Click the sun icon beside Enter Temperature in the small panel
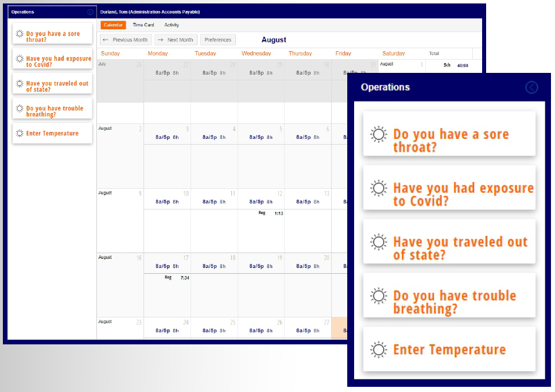555x392 pixels. click(20, 134)
